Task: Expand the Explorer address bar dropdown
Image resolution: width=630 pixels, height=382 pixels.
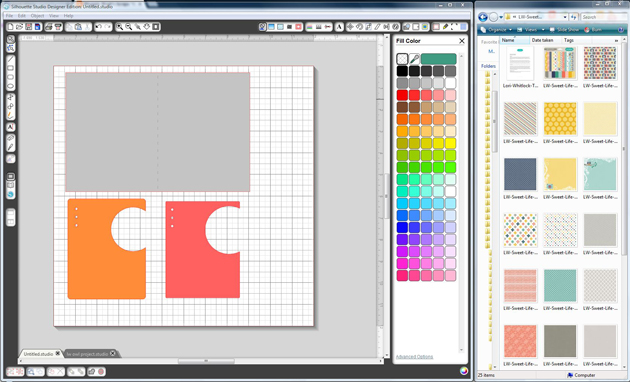Action: (565, 17)
